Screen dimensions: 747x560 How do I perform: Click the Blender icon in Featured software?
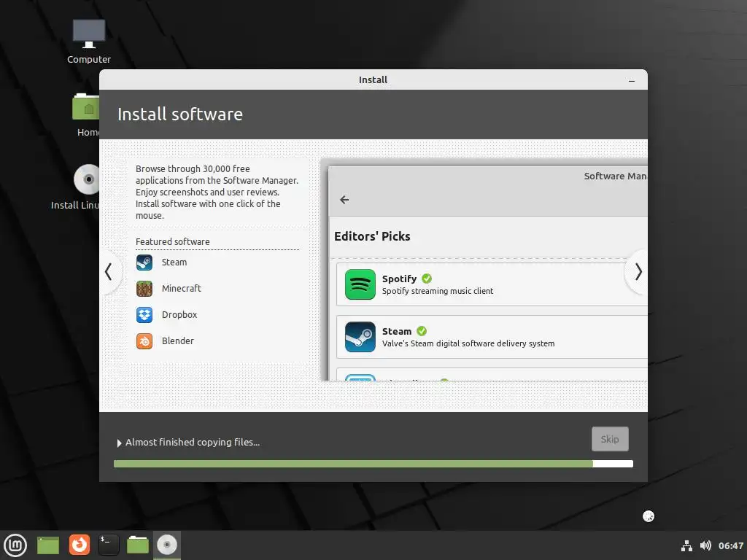coord(144,341)
